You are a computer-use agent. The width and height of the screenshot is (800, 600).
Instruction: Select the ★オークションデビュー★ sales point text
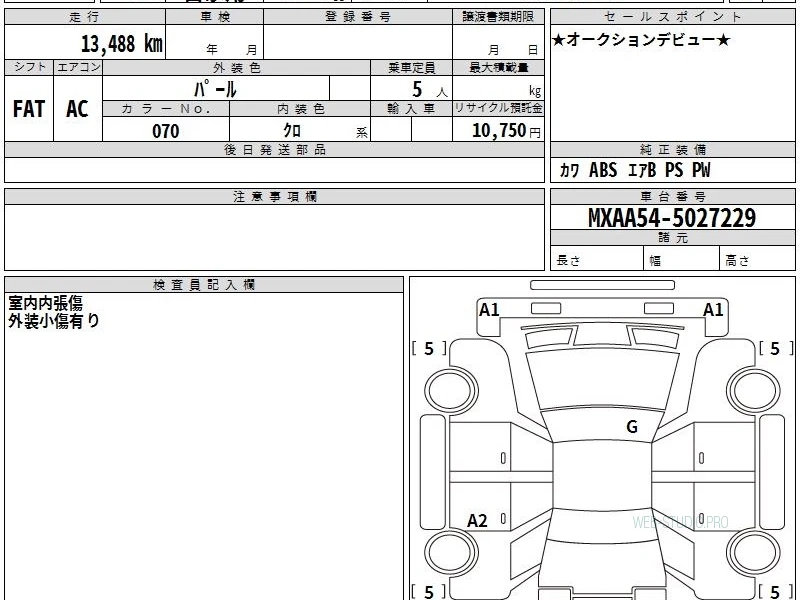[x=641, y=40]
